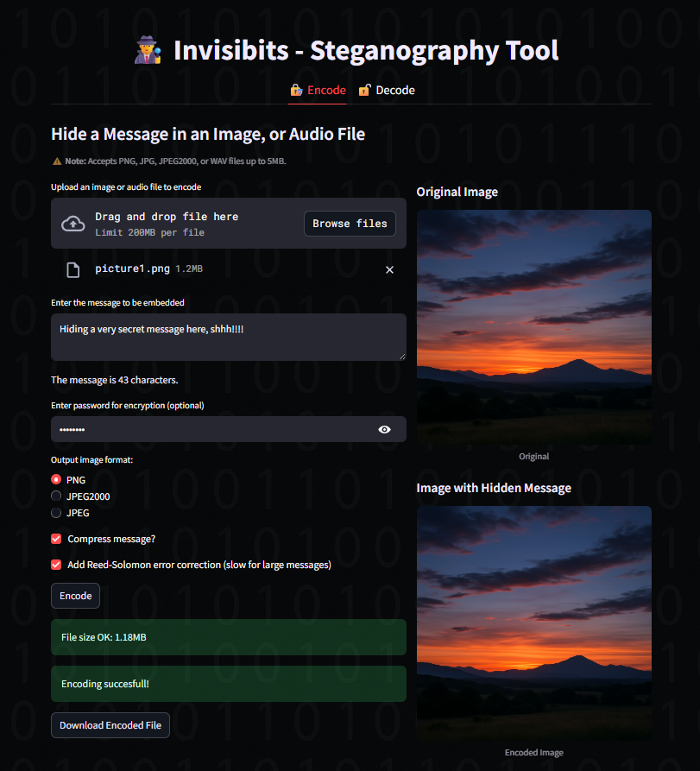700x771 pixels.
Task: Show password using eye icon
Action: [384, 429]
